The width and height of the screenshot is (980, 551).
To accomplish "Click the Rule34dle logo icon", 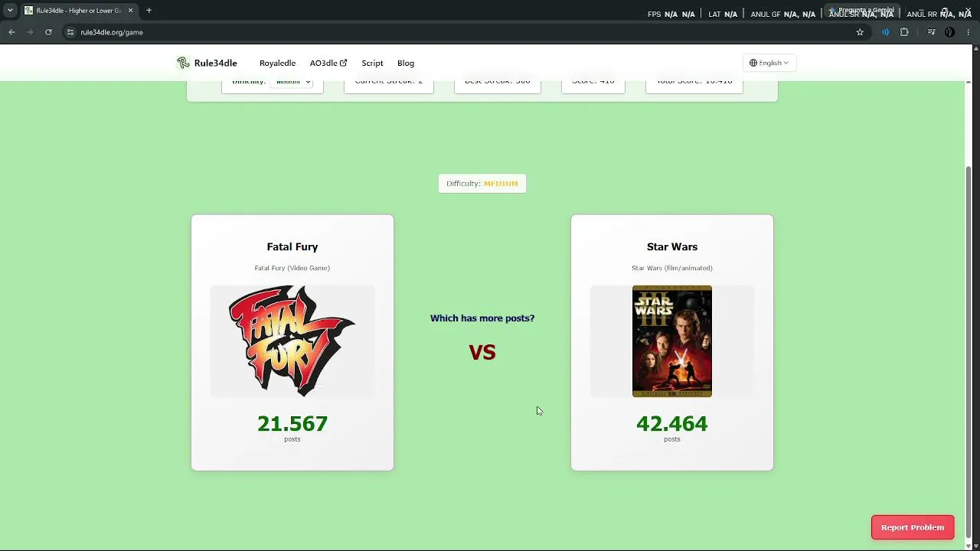I will tap(183, 63).
